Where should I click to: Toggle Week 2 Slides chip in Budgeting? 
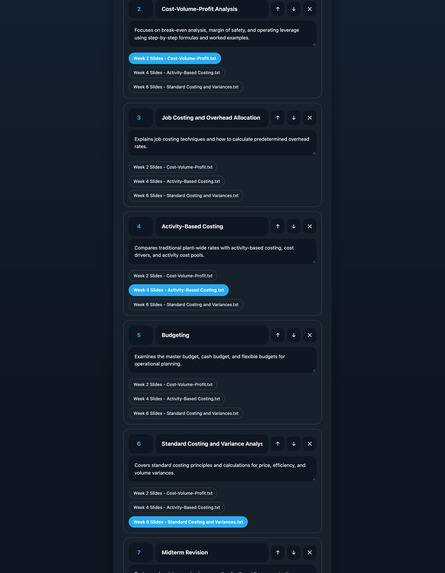click(173, 384)
